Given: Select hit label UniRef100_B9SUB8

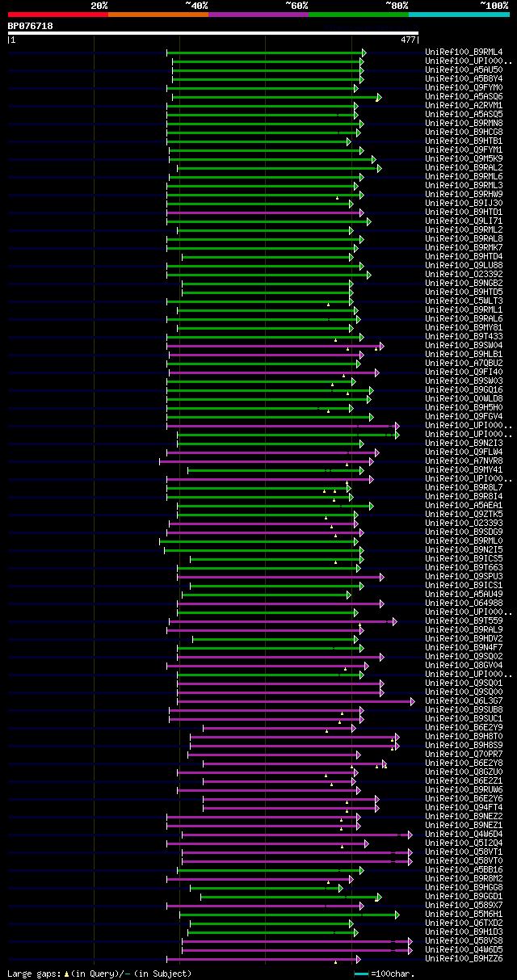Looking at the screenshot, I should (464, 710).
